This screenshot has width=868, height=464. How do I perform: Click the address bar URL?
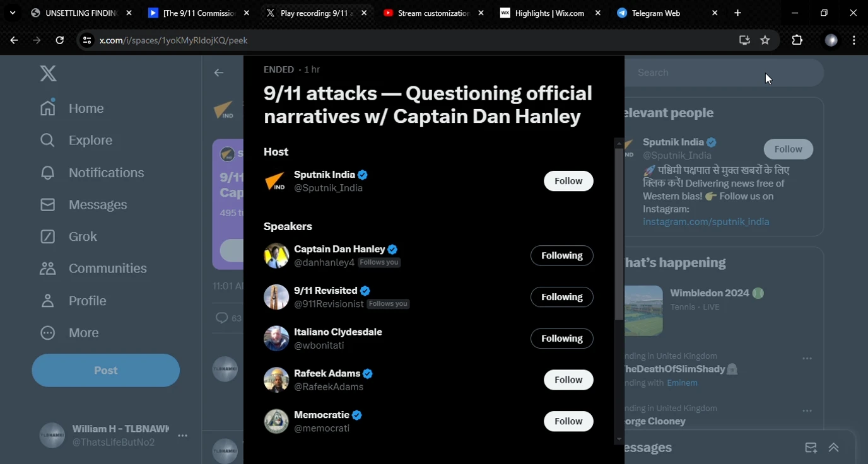(173, 40)
